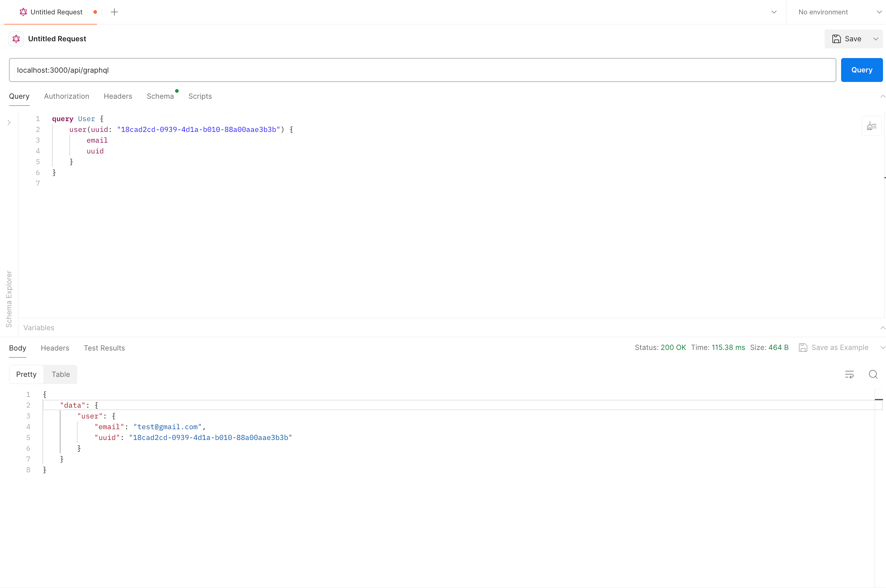Save response as Example via the disk icon

tap(803, 347)
